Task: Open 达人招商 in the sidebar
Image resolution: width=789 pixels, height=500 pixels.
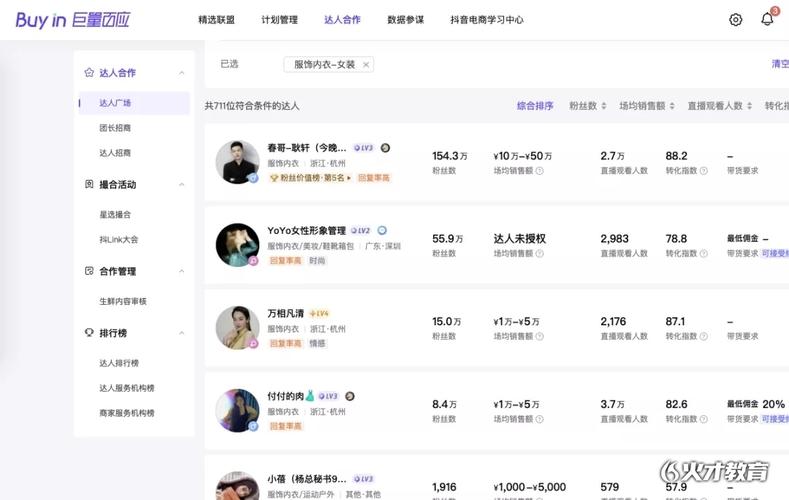Action: [115, 152]
